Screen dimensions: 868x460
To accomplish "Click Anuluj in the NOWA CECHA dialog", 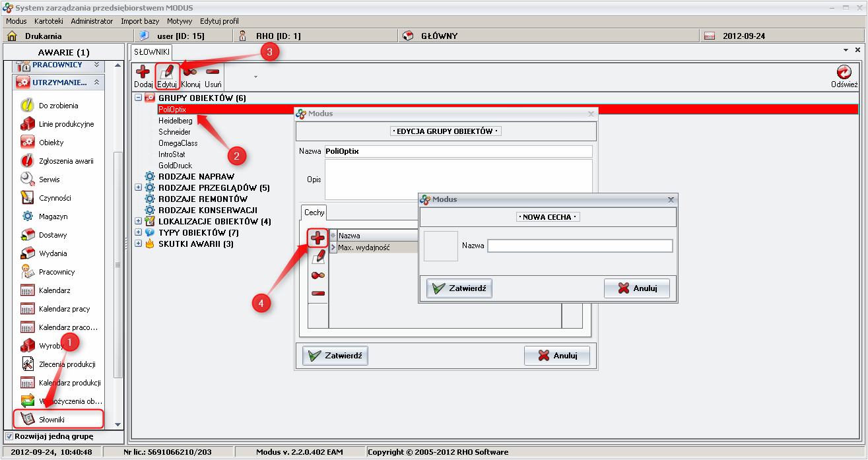I will click(636, 288).
